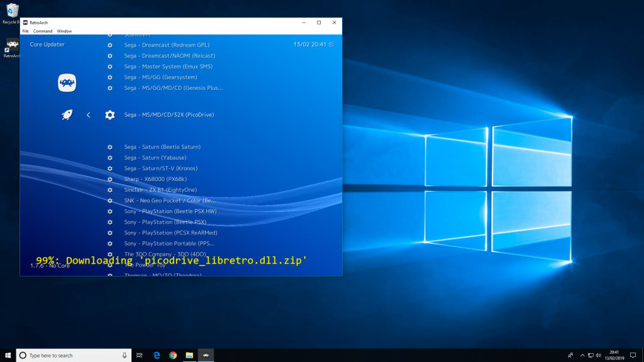This screenshot has height=362, width=644.
Task: Click gear icon next to Sharp X68000
Action: click(x=109, y=179)
